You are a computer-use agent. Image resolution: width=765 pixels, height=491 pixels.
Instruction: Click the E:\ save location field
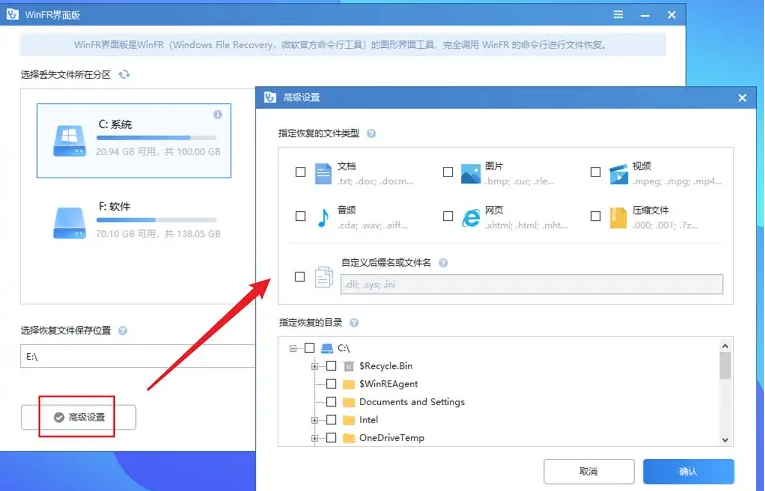click(138, 356)
